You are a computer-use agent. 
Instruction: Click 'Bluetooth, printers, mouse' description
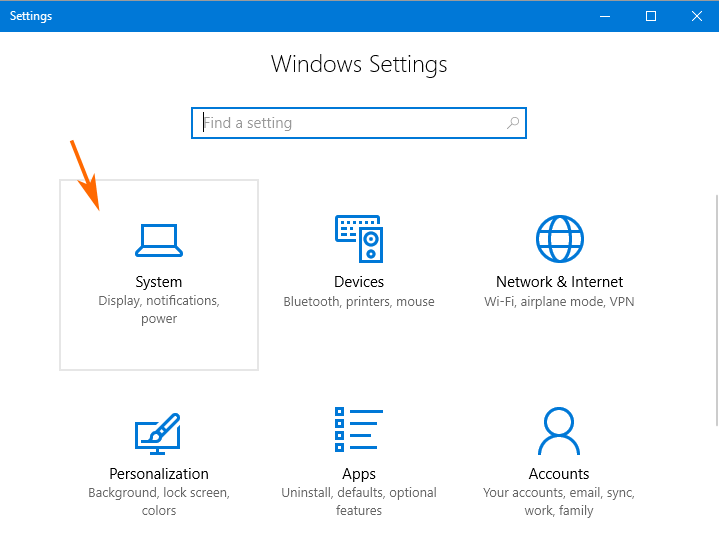359,301
